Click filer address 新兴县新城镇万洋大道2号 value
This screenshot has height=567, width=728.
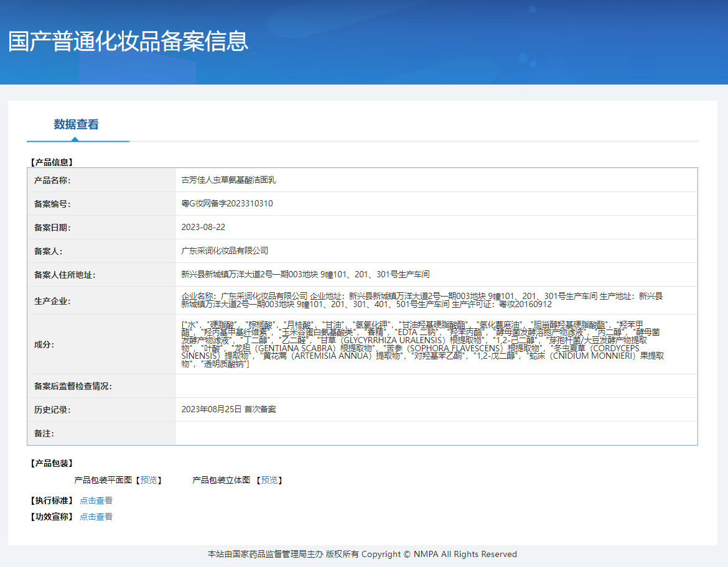coord(306,275)
